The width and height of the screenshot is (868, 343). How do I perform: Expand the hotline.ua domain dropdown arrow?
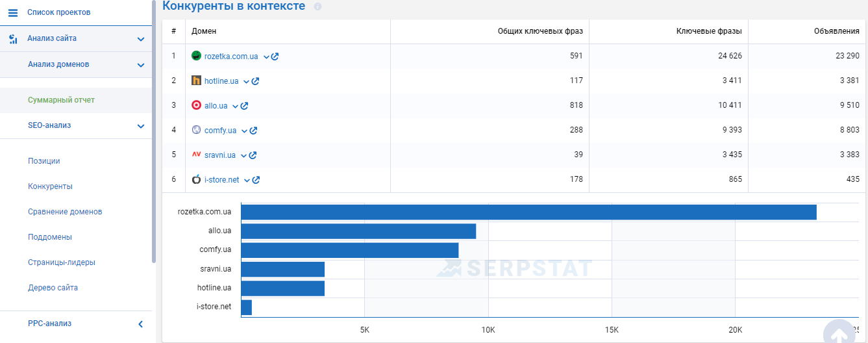click(246, 82)
